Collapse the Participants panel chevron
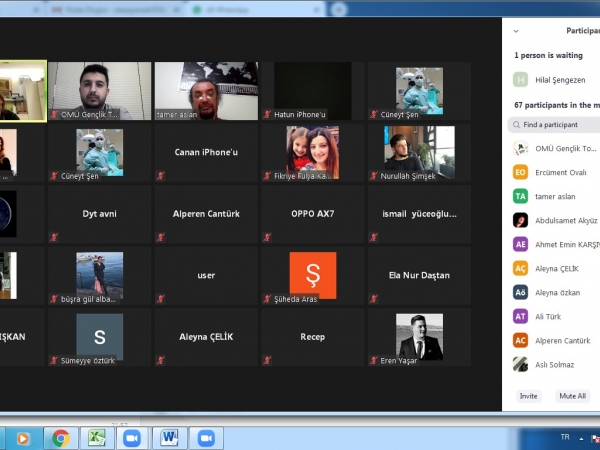Screen dimensions: 600x450 coord(516,31)
